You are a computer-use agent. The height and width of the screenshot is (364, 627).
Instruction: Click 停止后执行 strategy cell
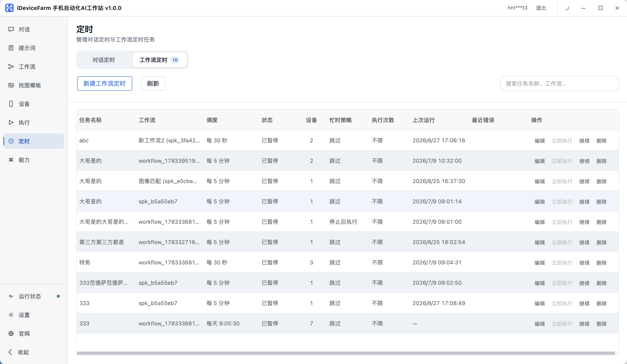tap(343, 222)
